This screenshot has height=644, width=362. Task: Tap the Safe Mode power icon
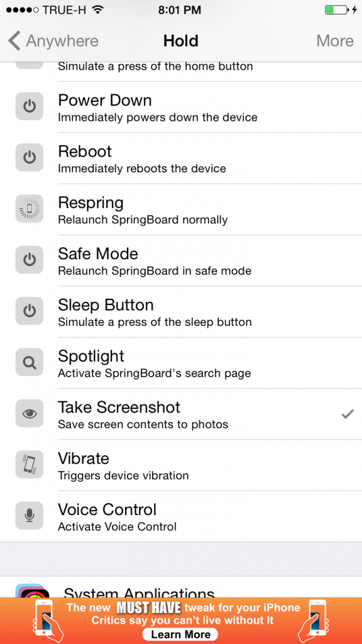[x=29, y=260]
